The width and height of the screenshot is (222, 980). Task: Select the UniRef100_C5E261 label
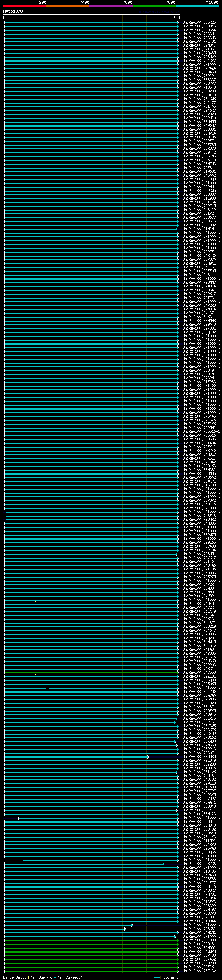pos(199,966)
